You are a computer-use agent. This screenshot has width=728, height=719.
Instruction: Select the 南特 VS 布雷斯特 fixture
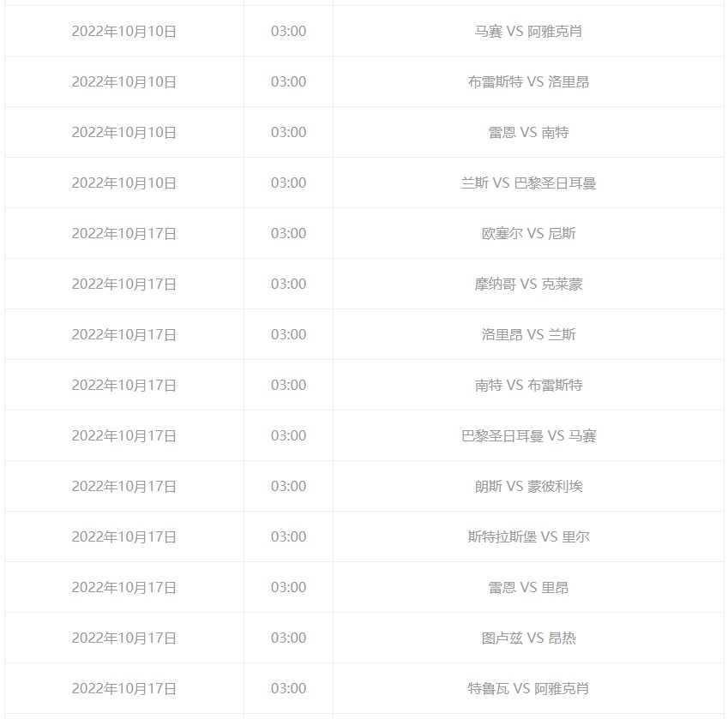[528, 385]
